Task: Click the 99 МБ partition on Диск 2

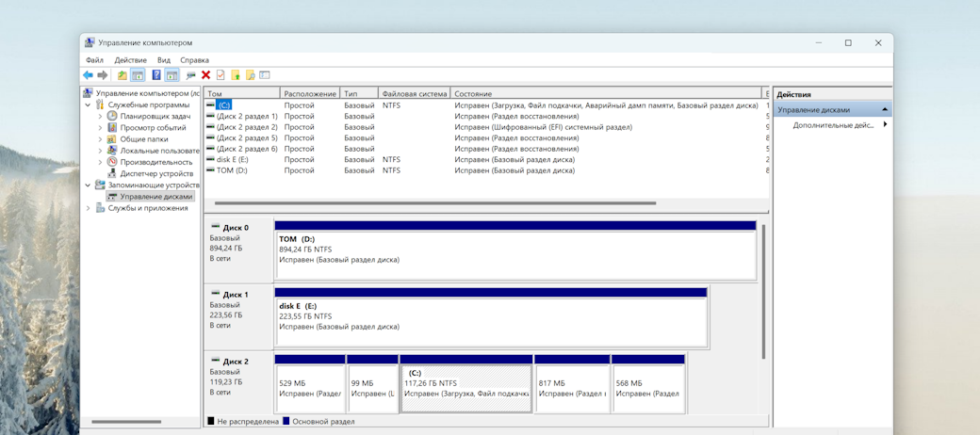Action: (372, 383)
